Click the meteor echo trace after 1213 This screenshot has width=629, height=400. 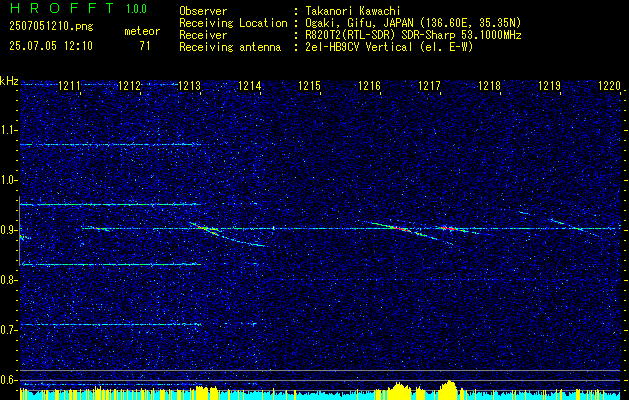tap(227, 234)
